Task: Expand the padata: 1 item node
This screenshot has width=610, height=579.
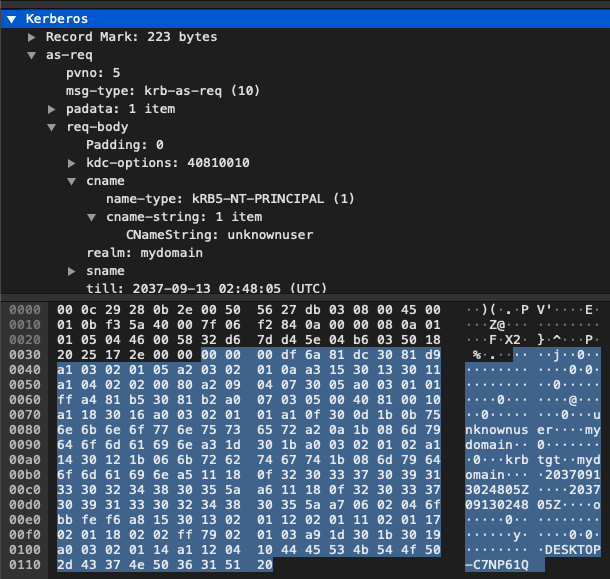Action: pos(53,109)
